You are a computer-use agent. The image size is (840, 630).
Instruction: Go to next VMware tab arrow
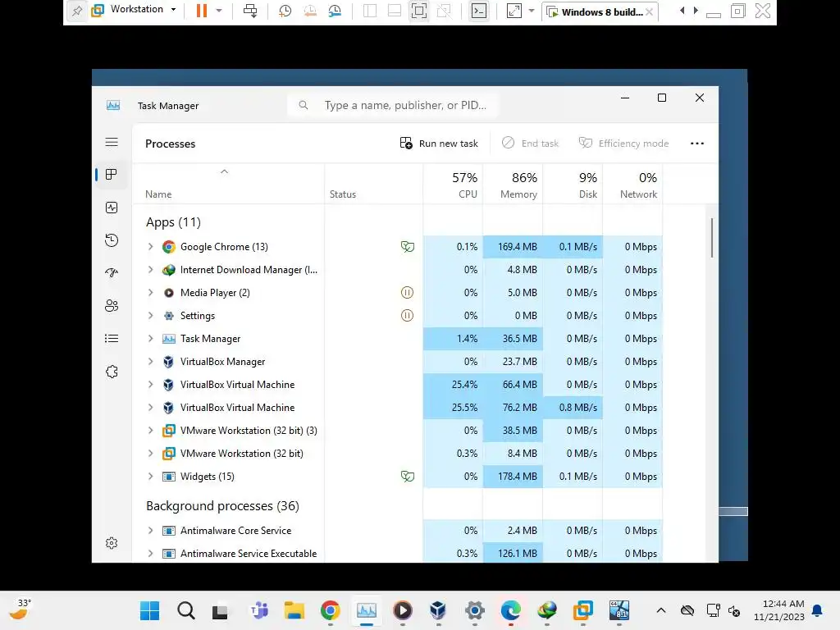(x=696, y=10)
